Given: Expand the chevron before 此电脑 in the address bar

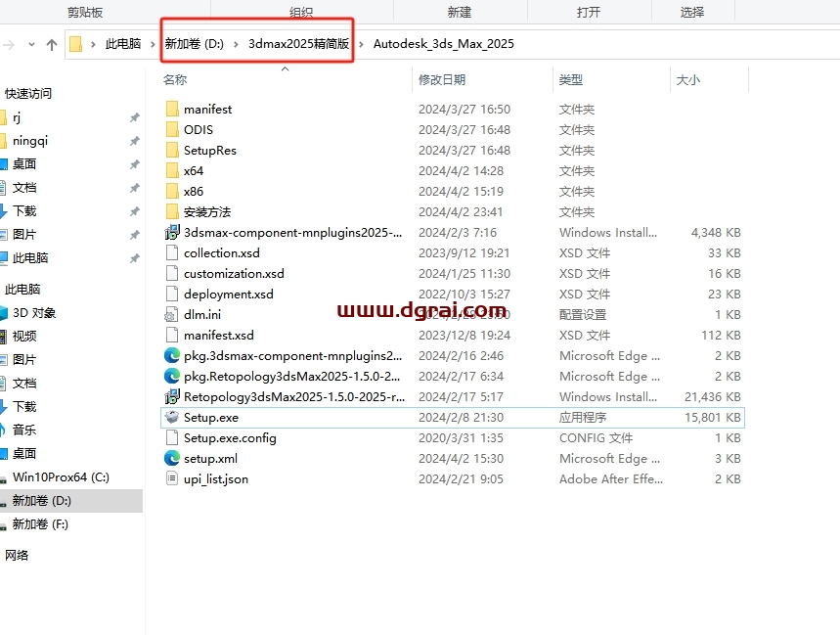Looking at the screenshot, I should (93, 44).
